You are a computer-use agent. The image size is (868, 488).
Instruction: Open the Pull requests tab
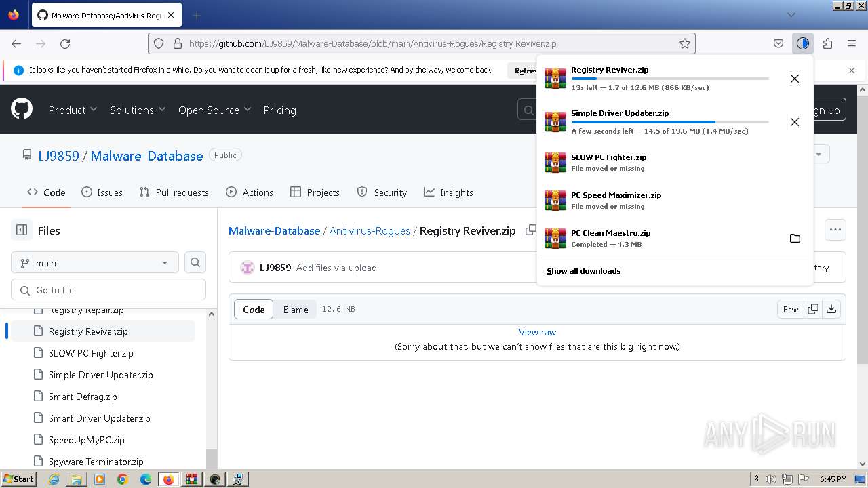coord(174,192)
